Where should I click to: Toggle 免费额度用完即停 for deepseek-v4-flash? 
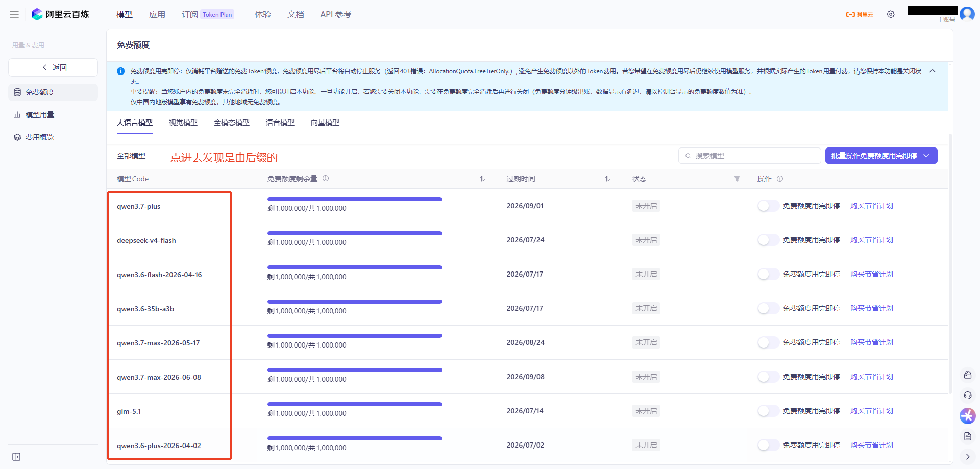(x=768, y=240)
